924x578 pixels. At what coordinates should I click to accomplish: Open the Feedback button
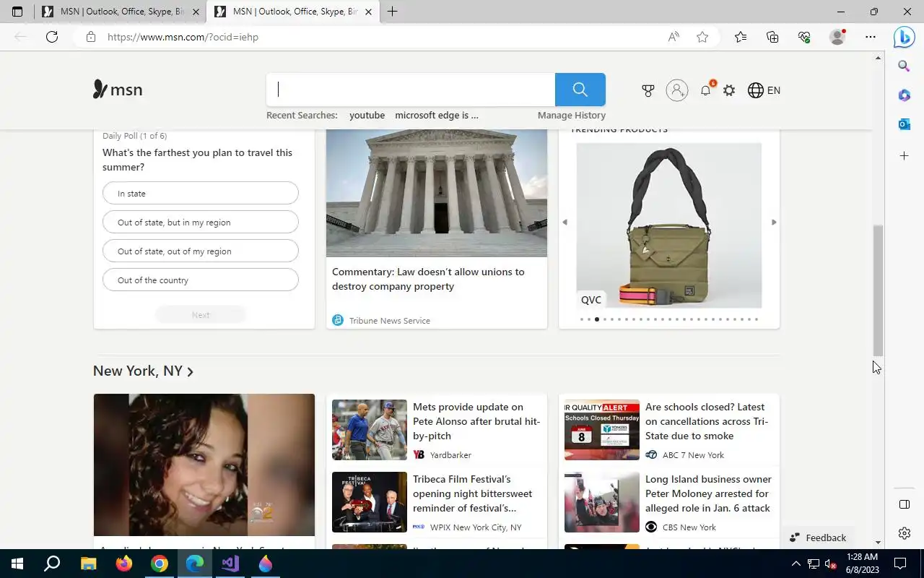pyautogui.click(x=818, y=538)
